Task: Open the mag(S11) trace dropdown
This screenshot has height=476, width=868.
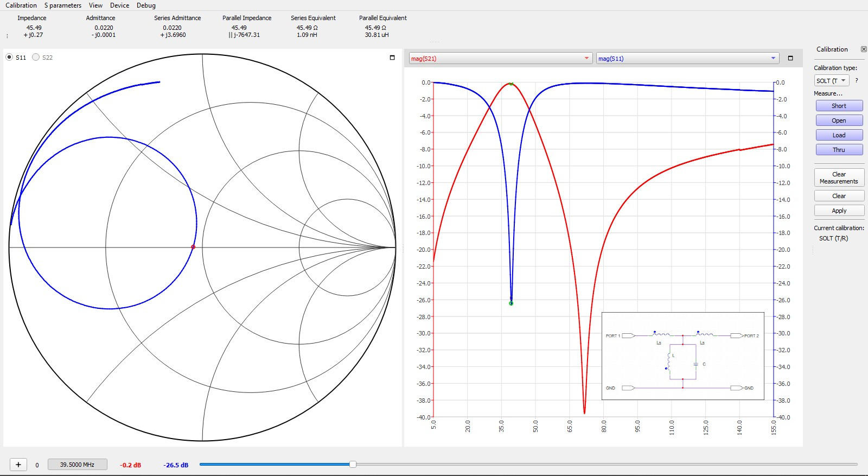Action: click(687, 59)
